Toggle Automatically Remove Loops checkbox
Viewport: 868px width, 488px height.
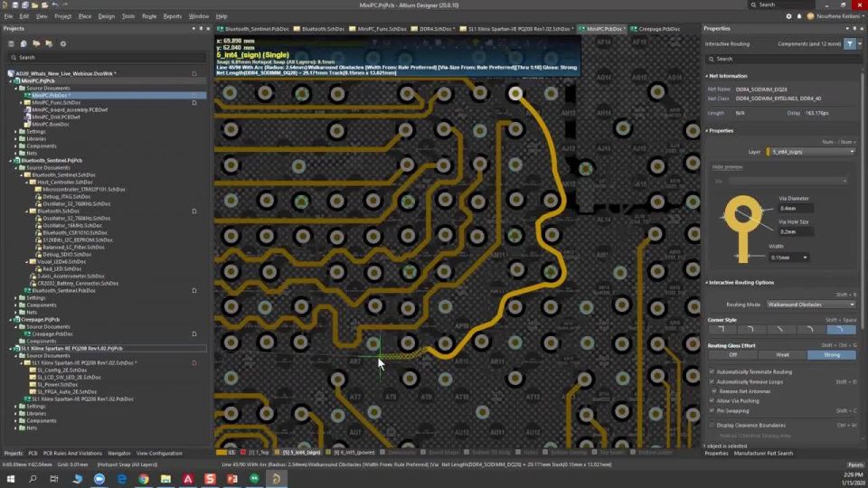pos(712,381)
